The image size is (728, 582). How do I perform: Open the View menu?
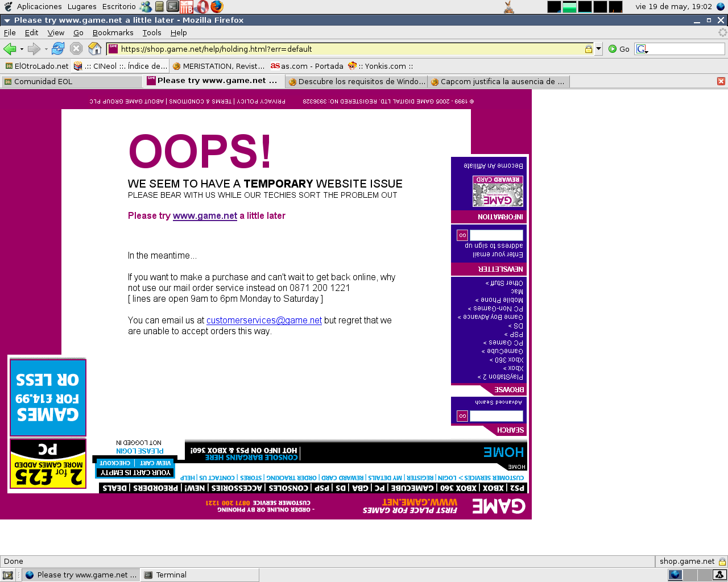point(56,32)
